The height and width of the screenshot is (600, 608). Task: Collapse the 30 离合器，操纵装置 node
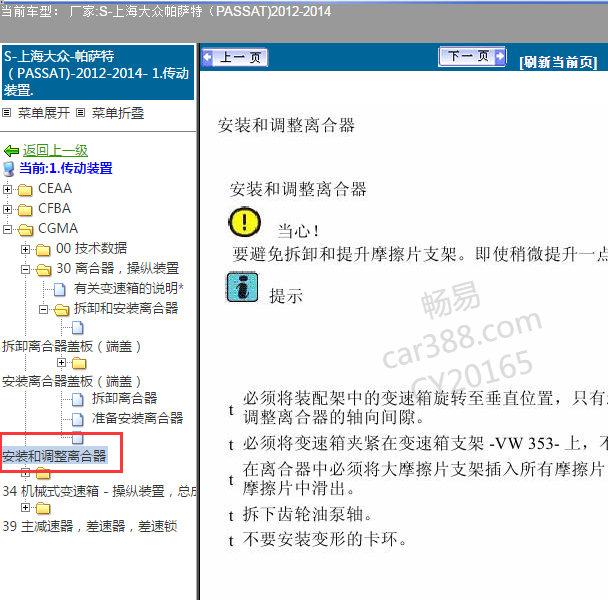click(x=25, y=269)
